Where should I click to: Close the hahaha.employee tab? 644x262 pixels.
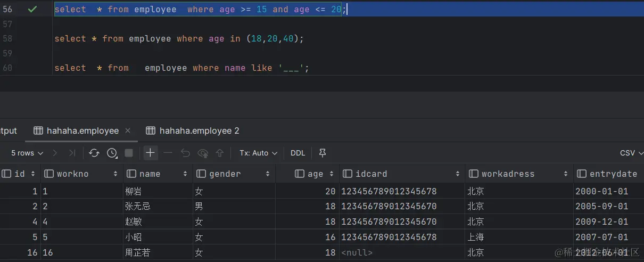[128, 130]
